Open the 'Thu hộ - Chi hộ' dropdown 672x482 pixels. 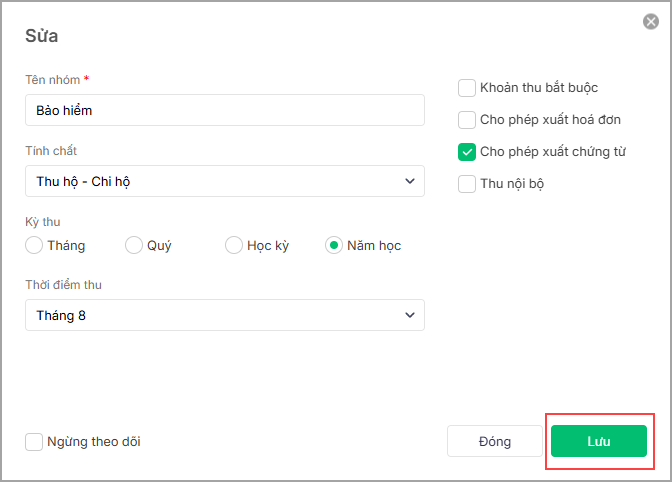point(224,181)
